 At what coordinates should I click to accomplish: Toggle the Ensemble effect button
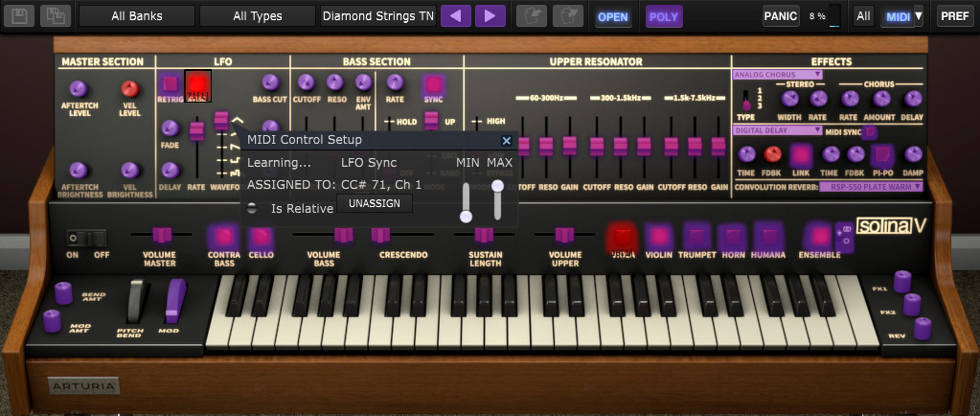(x=819, y=237)
